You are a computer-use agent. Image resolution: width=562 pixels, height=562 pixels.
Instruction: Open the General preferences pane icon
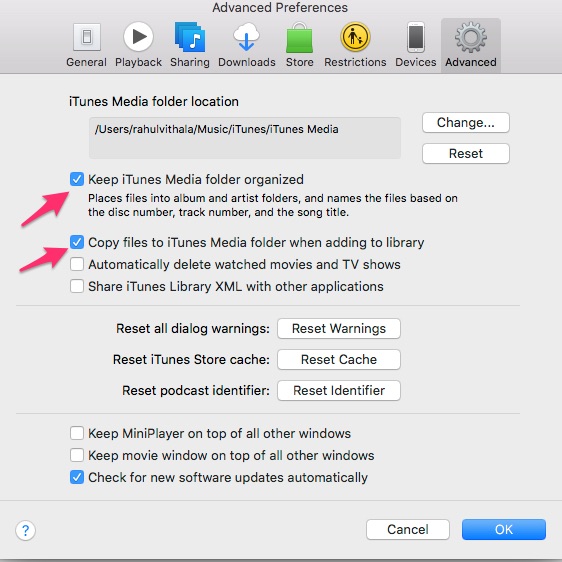click(x=86, y=37)
